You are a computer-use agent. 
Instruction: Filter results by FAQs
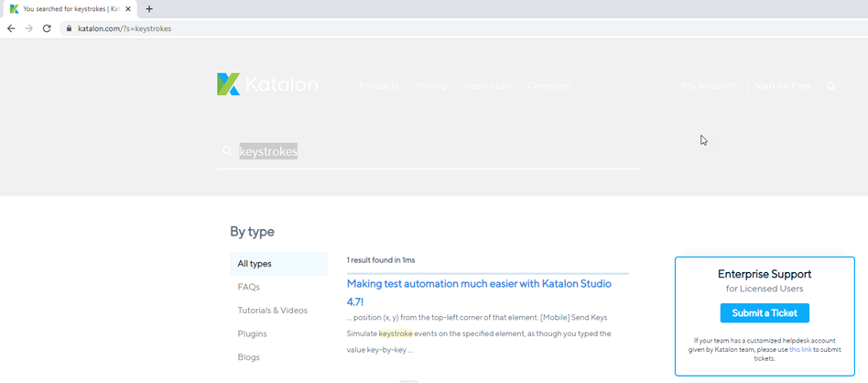pyautogui.click(x=248, y=287)
